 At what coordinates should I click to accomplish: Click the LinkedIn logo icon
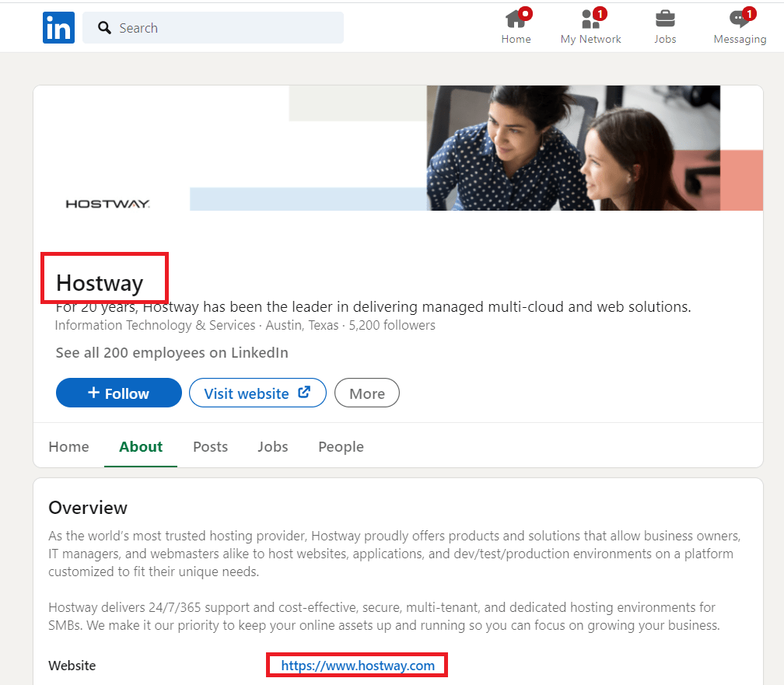coord(58,27)
